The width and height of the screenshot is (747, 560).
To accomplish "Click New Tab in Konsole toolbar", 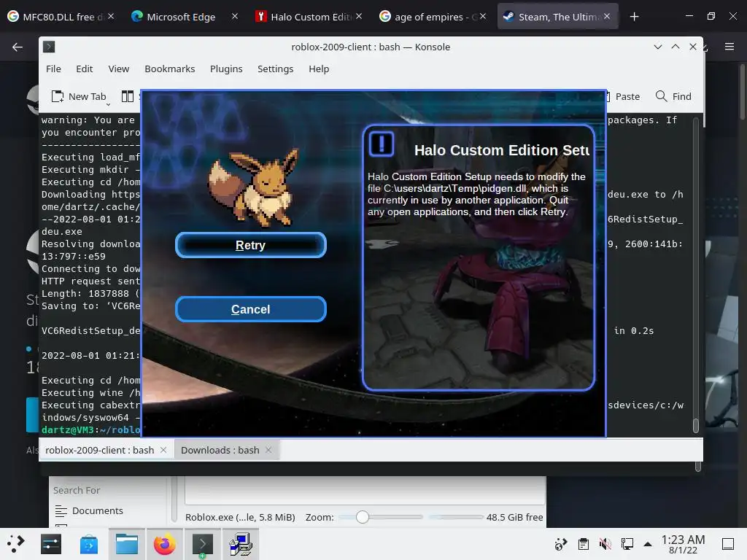I will point(79,97).
